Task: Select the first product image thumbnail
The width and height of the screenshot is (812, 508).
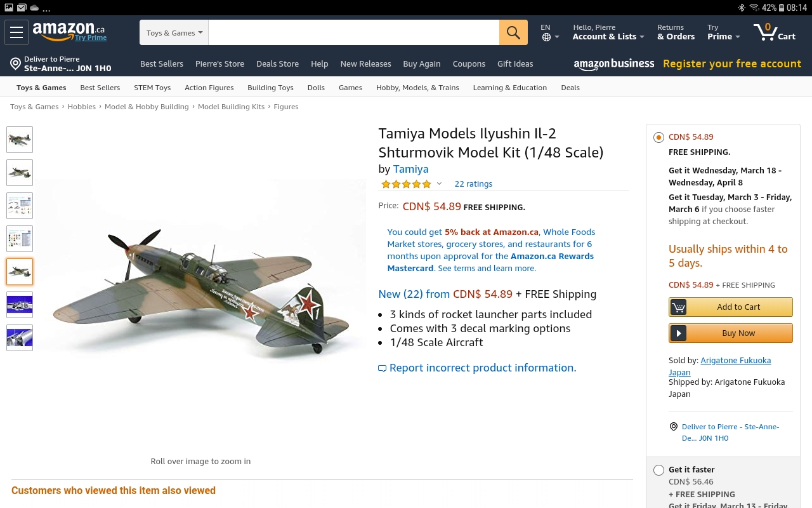Action: [x=20, y=140]
